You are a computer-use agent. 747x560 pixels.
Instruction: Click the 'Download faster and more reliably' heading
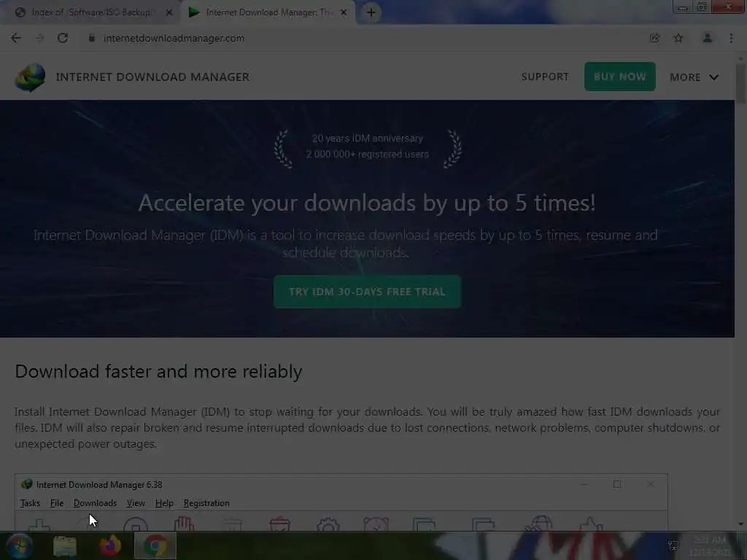(x=158, y=371)
